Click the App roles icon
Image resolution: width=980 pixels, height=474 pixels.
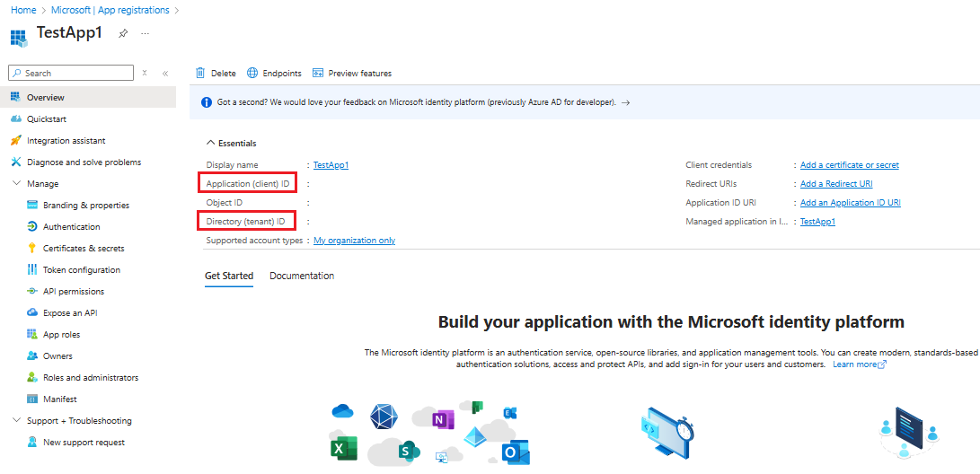32,334
